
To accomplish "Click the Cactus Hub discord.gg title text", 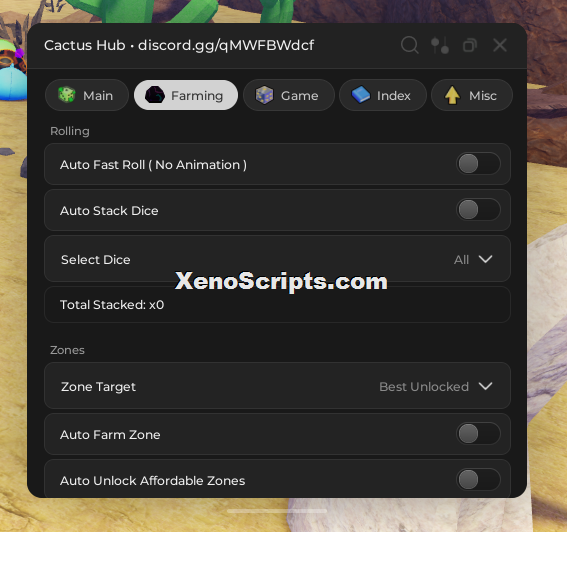I will [x=179, y=46].
